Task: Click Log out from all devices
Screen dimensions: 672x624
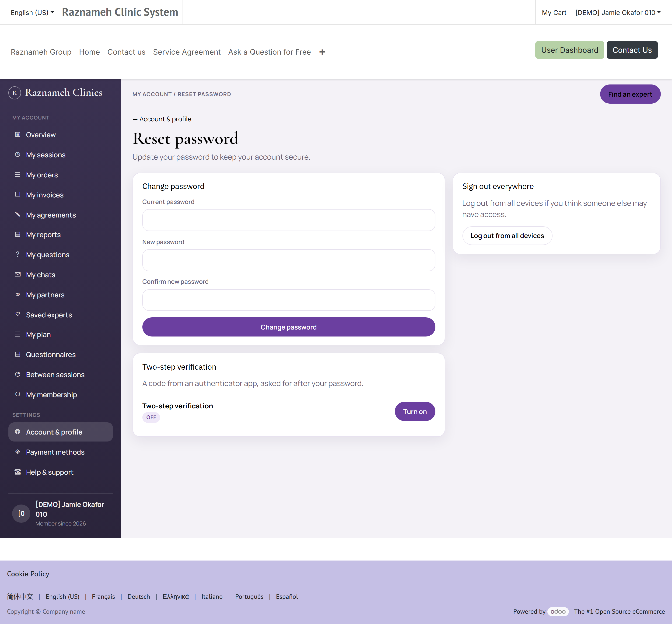Action: 507,236
